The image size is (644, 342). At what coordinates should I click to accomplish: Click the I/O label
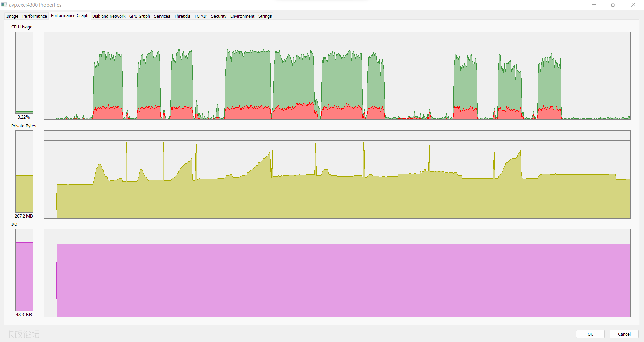click(14, 224)
